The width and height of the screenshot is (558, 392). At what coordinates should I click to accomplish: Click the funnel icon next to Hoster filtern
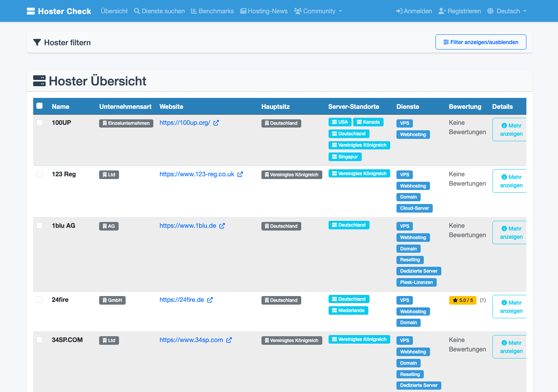click(37, 43)
